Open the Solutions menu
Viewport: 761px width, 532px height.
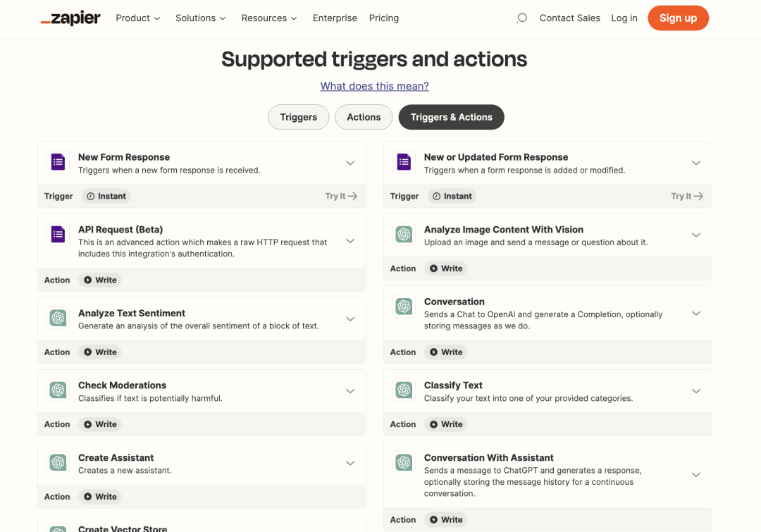200,18
